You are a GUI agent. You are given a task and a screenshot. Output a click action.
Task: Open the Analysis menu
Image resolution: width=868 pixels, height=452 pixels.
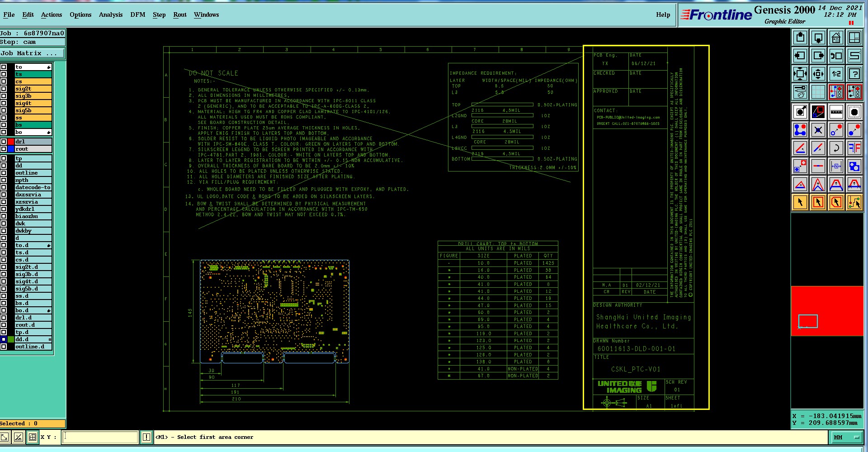click(x=111, y=14)
